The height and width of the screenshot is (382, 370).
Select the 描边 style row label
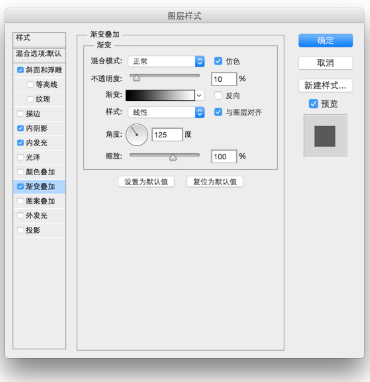33,114
